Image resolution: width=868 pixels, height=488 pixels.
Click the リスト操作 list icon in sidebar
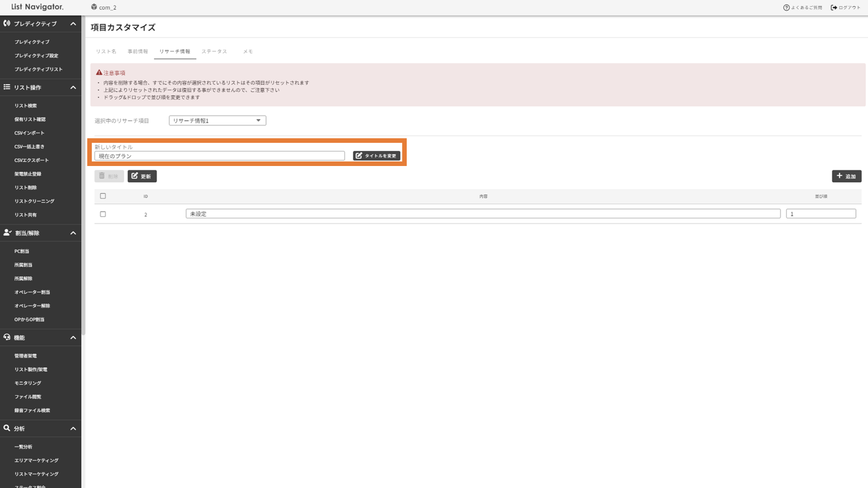click(x=7, y=87)
